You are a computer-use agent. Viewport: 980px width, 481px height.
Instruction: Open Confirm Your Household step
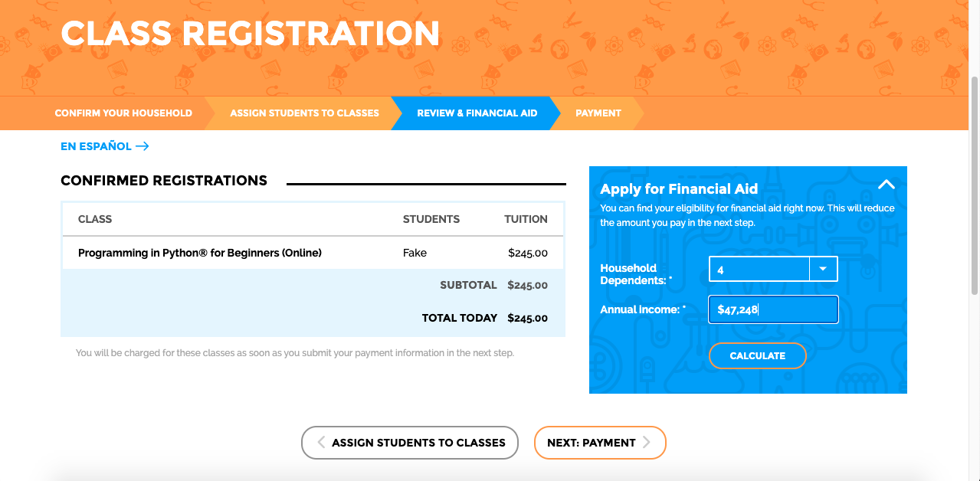tap(123, 113)
